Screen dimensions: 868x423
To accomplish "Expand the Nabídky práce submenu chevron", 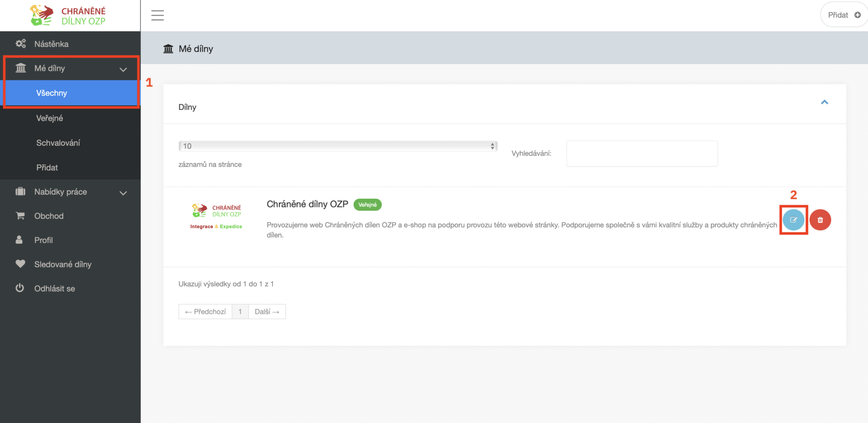I will click(x=123, y=193).
